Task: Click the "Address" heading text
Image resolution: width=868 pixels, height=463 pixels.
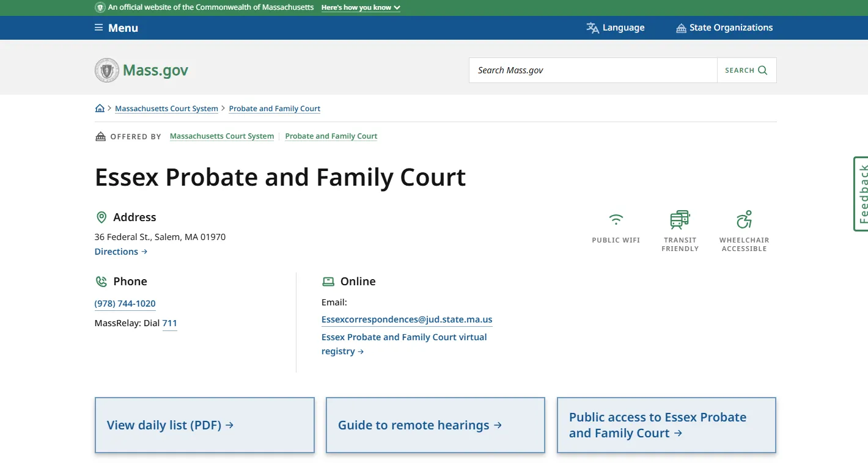Action: [x=134, y=217]
